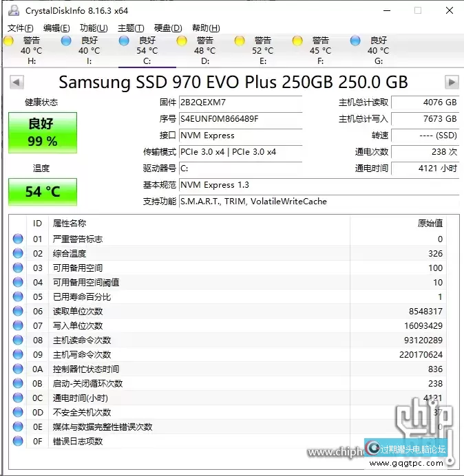Open the 功能(U) menu
Image resolution: width=464 pixels, height=476 pixels.
94,28
